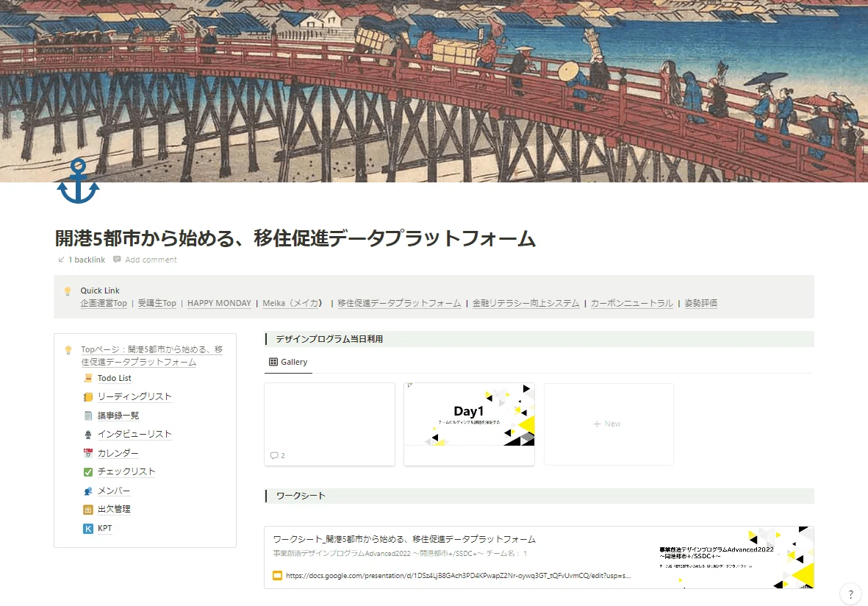Open the 受講生Top quick link

[x=157, y=303]
